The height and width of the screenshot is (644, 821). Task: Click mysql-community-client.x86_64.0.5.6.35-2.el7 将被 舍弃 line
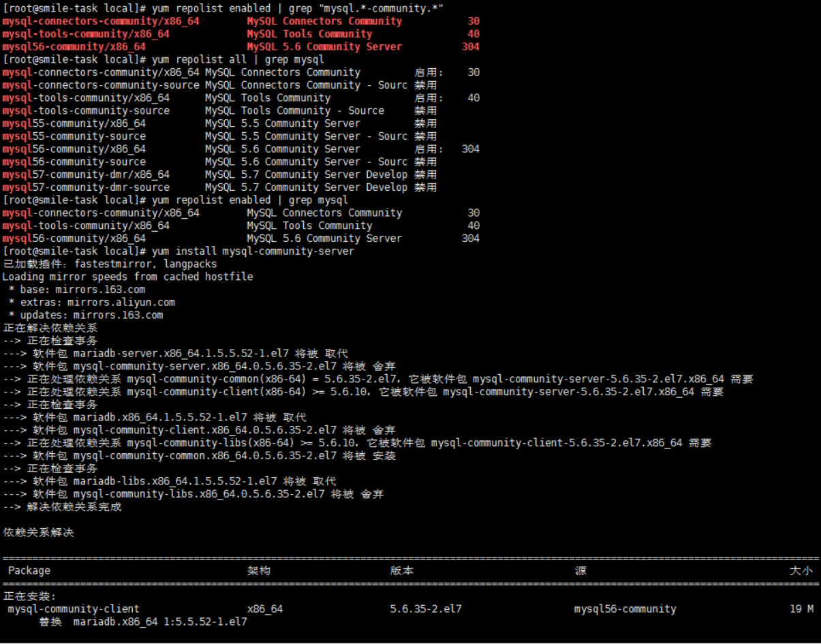(x=199, y=430)
